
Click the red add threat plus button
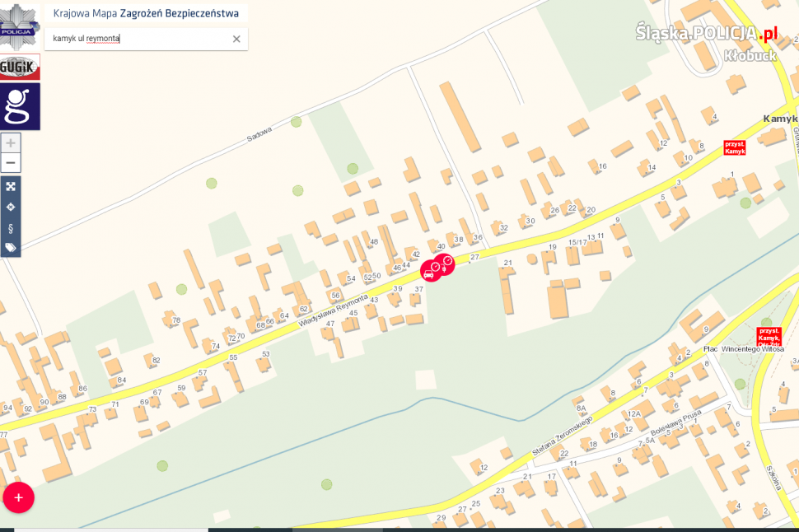coord(18,497)
